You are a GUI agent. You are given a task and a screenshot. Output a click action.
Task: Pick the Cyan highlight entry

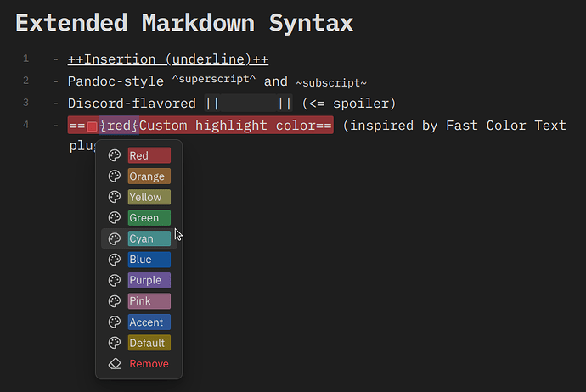(x=149, y=238)
